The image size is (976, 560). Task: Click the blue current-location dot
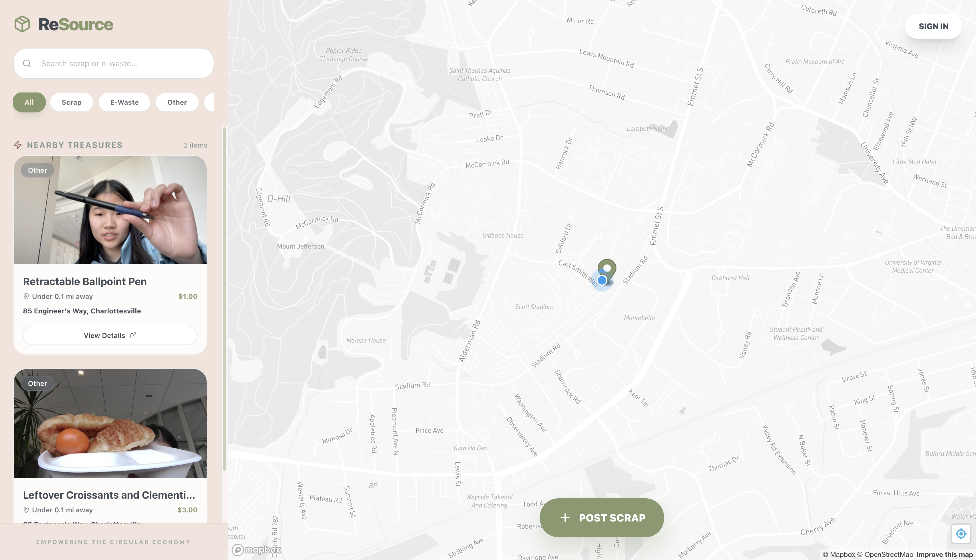(602, 280)
